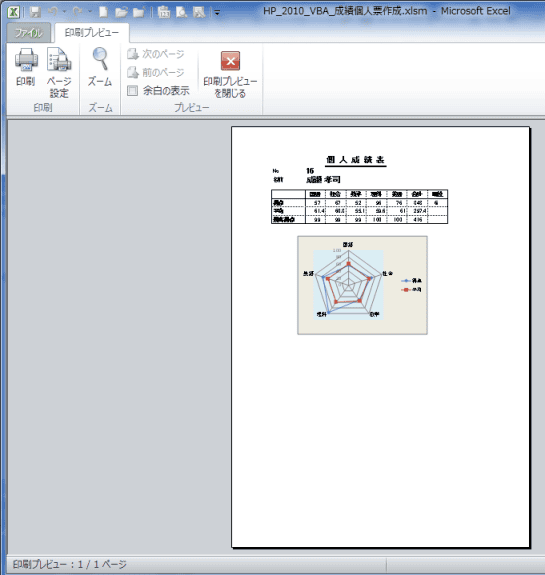
Task: Click the paste values (123) icon
Action: click(x=164, y=12)
